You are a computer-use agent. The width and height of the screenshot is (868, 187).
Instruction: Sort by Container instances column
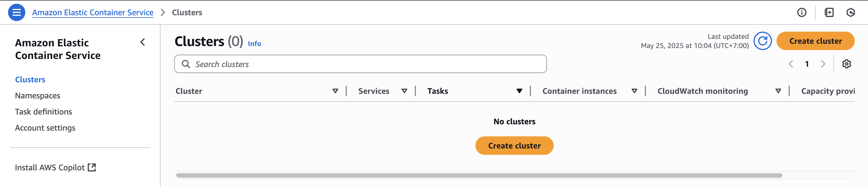tap(634, 91)
